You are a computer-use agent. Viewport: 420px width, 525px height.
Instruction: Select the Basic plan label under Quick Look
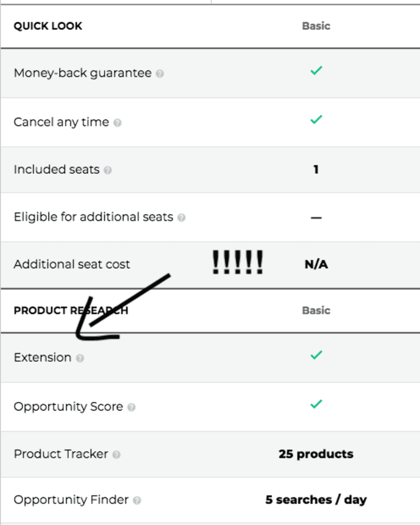(316, 26)
